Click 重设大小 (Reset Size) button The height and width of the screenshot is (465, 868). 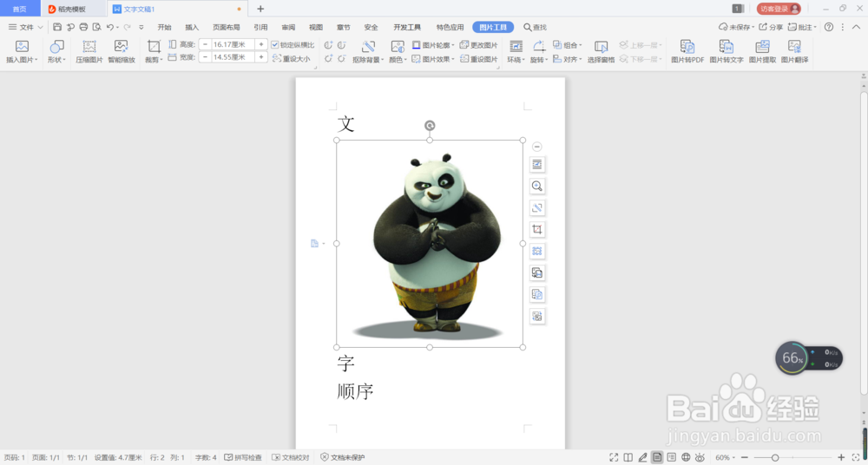(x=291, y=58)
